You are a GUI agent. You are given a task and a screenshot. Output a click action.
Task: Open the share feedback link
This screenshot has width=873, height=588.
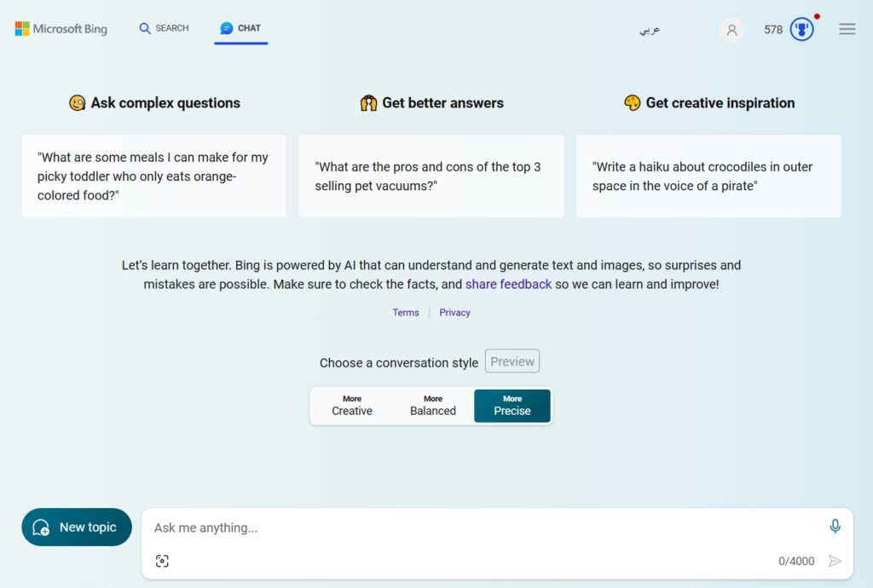coord(508,285)
